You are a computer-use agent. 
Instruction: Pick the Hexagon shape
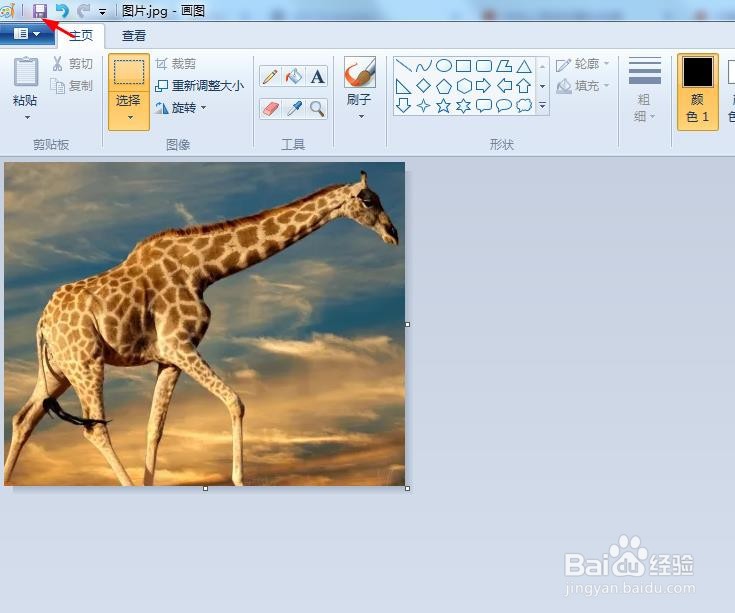464,86
